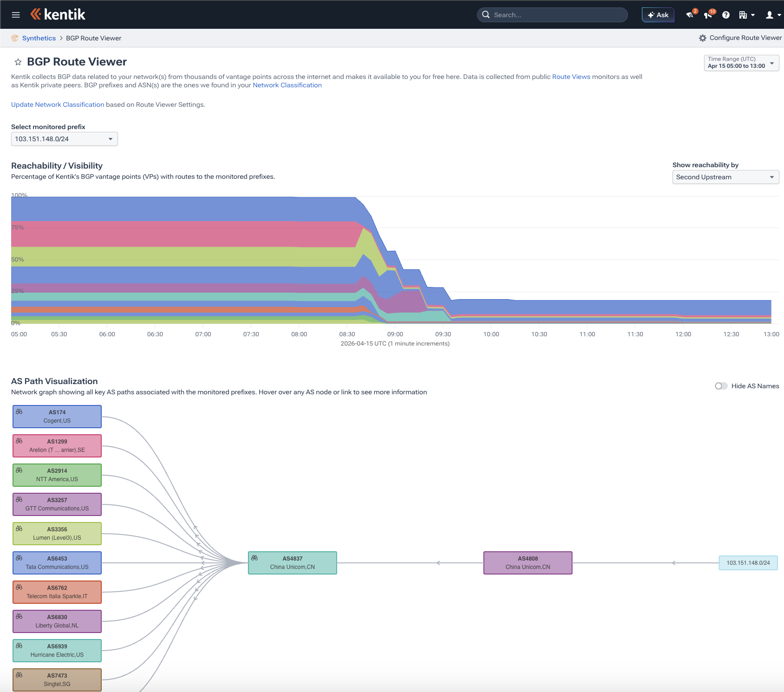
Task: Click the Synthetics breadcrumb icon
Action: [15, 38]
